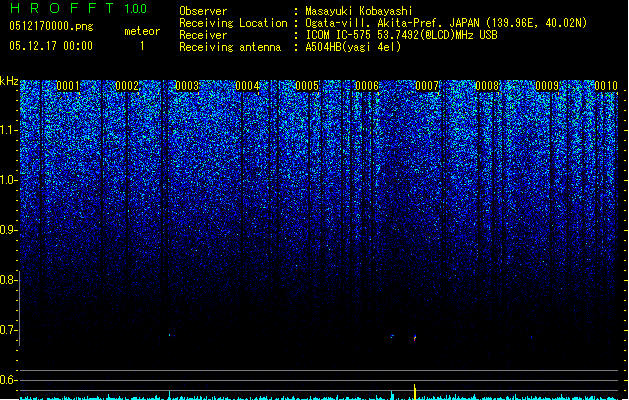This screenshot has height=400, width=629.
Task: Click the 0.8 kHz axis tick label
Action: click(8, 280)
